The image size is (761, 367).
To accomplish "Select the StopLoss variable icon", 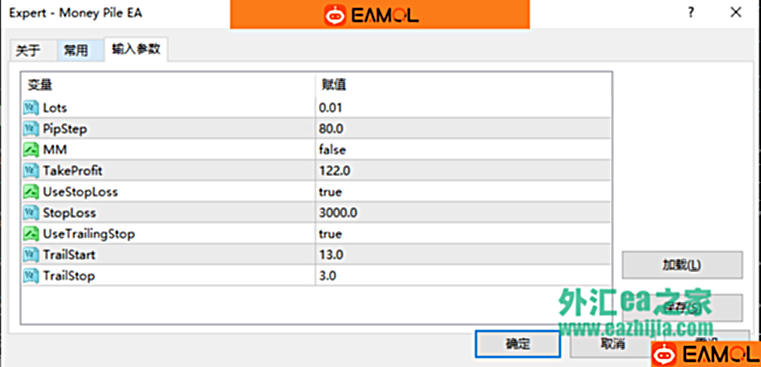I will (31, 213).
